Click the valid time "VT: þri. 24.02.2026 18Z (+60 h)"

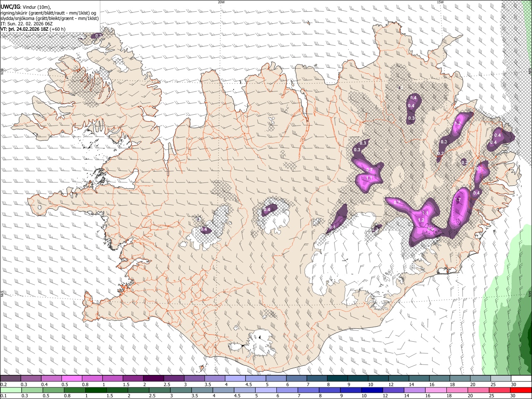coord(33,29)
